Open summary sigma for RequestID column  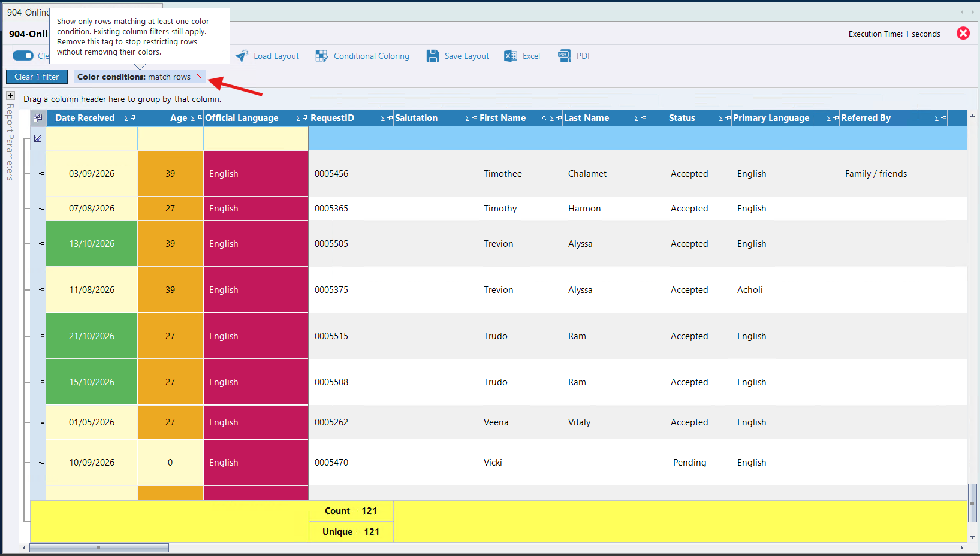[382, 118]
